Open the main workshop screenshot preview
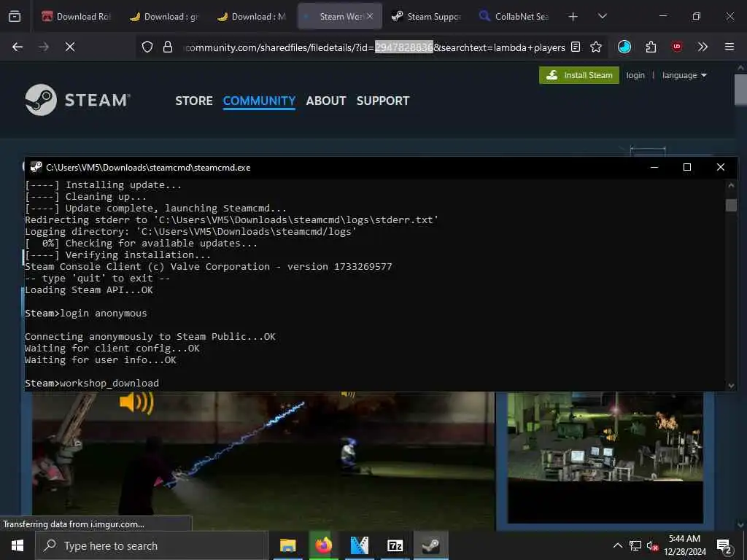The width and height of the screenshot is (747, 560). 263,461
